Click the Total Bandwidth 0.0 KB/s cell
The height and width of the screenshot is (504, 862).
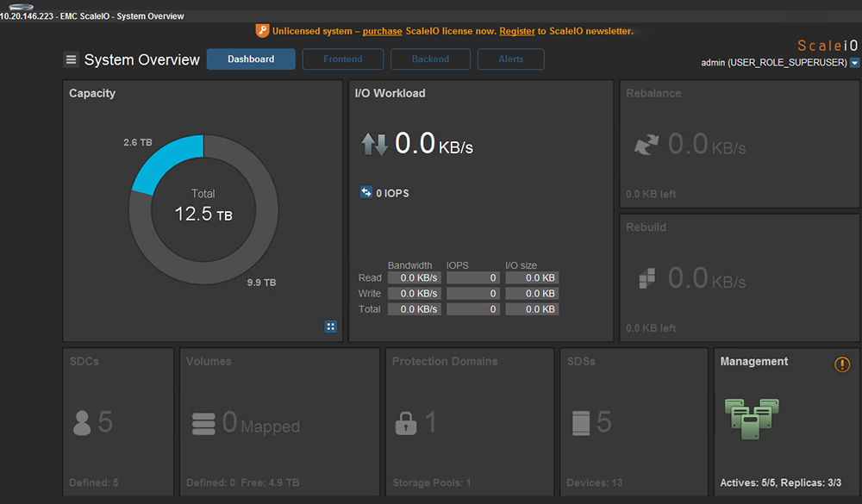pos(415,309)
